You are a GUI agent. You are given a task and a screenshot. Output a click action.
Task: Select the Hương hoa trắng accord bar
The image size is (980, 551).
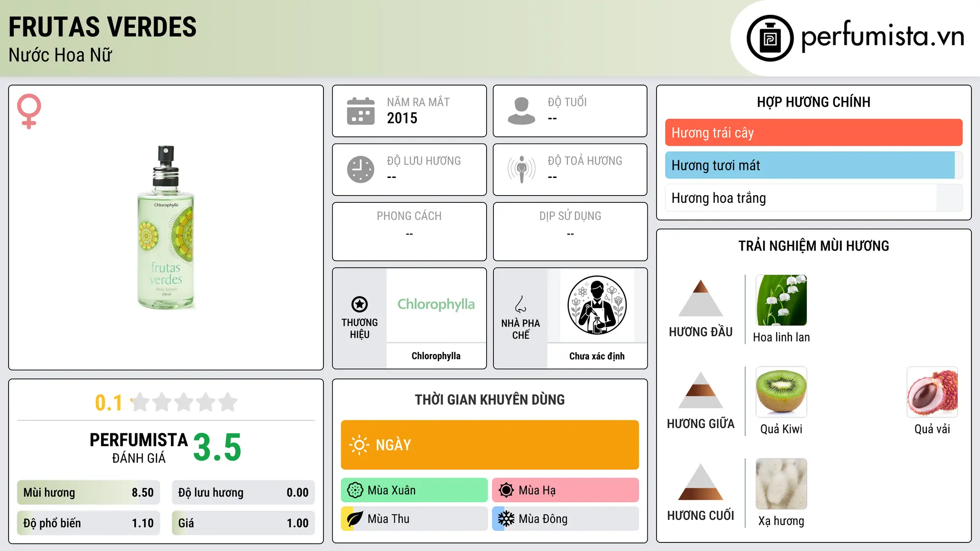pyautogui.click(x=813, y=198)
